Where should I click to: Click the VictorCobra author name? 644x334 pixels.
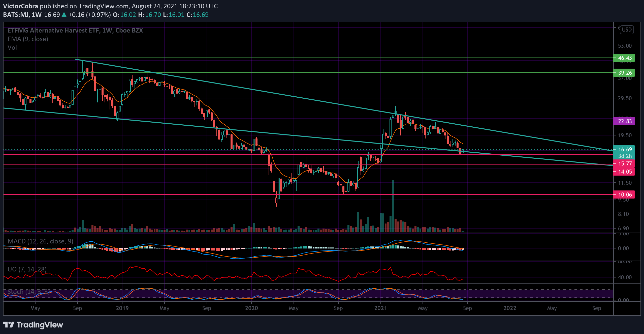pos(21,6)
